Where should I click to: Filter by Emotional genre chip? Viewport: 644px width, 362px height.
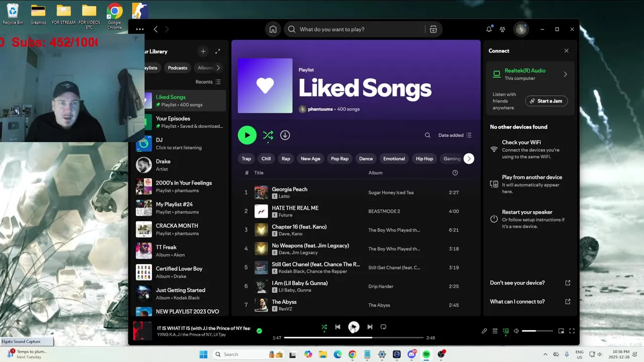(394, 158)
